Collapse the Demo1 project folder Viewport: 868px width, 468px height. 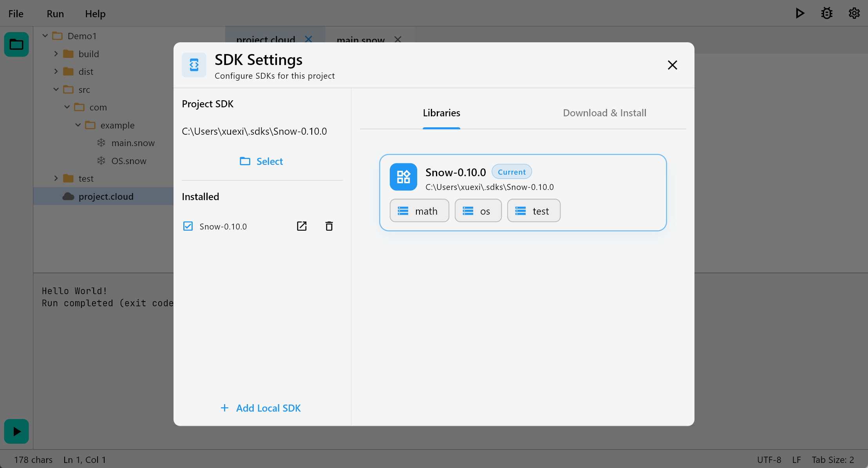(x=45, y=36)
